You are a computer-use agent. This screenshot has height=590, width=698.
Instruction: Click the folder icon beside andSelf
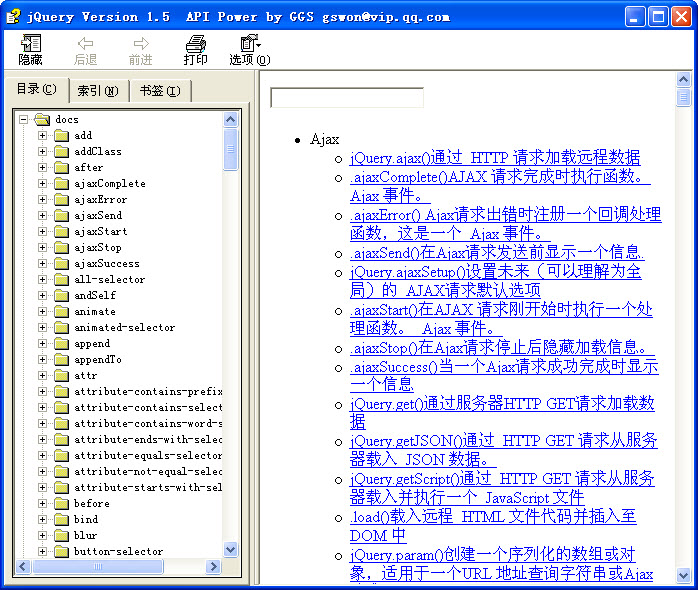tap(61, 296)
